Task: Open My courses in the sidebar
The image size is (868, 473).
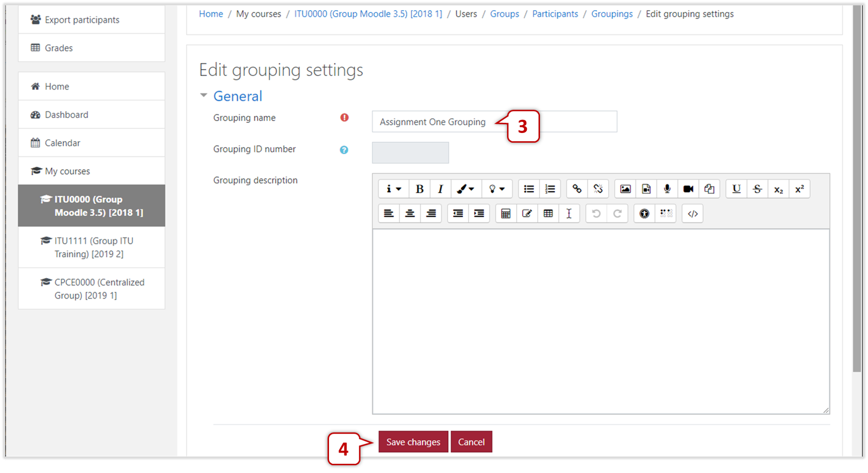Action: [92, 171]
